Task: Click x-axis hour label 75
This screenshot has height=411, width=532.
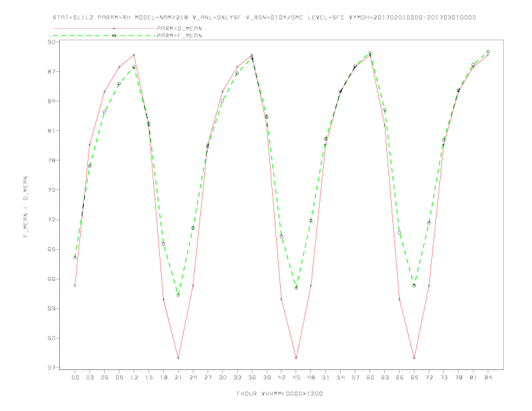Action: coord(444,377)
